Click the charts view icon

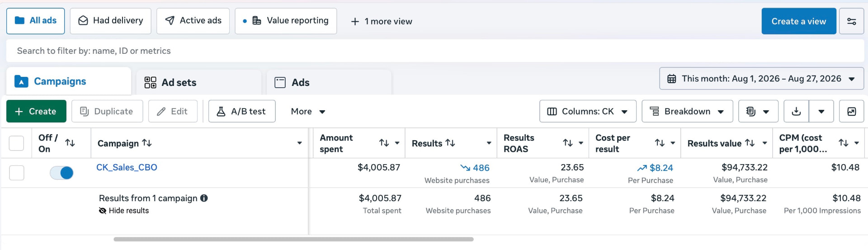pyautogui.click(x=851, y=111)
